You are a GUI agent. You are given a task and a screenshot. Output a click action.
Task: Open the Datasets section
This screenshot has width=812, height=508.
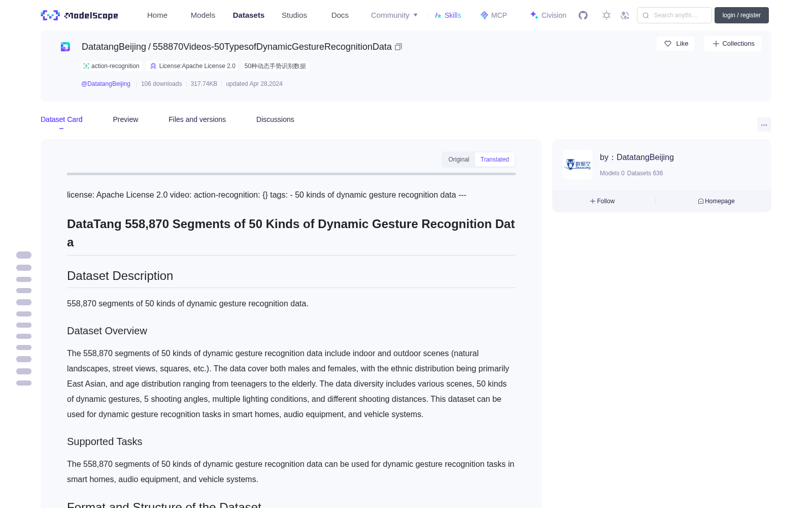point(249,15)
